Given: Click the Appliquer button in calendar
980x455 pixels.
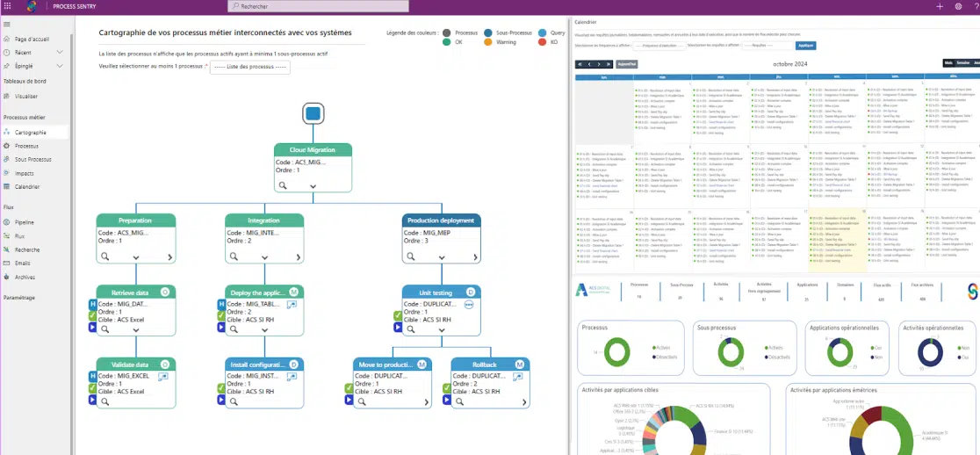Looking at the screenshot, I should click(x=806, y=45).
